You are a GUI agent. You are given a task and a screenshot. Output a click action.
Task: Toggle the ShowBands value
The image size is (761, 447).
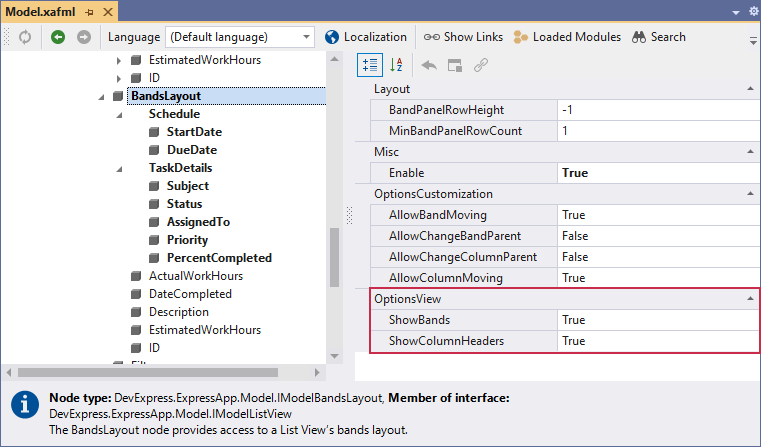[659, 320]
